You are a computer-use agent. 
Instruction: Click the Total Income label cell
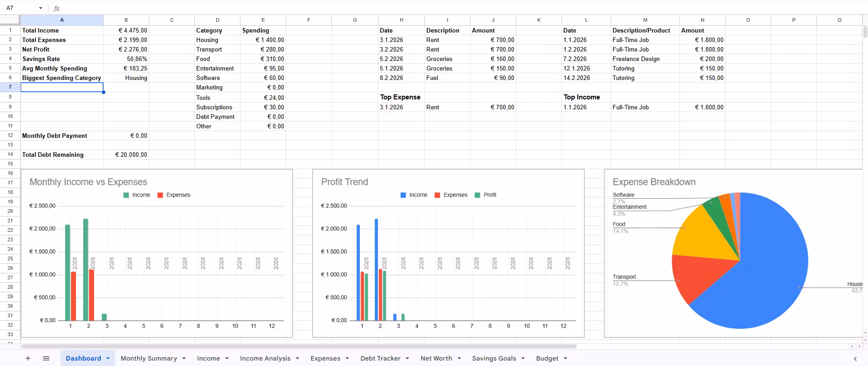(62, 30)
